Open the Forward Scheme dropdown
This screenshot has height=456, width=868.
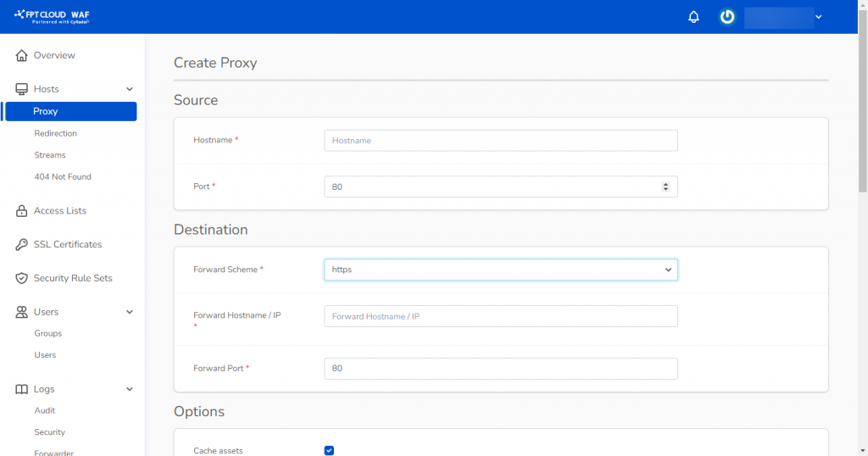[x=500, y=270]
